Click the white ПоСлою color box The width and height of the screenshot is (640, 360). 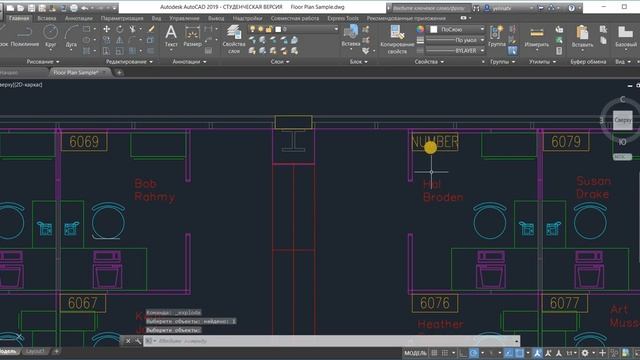click(x=433, y=29)
